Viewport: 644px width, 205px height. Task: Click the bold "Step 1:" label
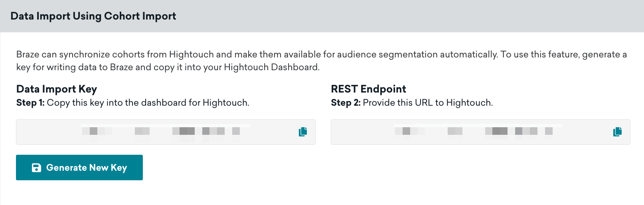coord(30,103)
